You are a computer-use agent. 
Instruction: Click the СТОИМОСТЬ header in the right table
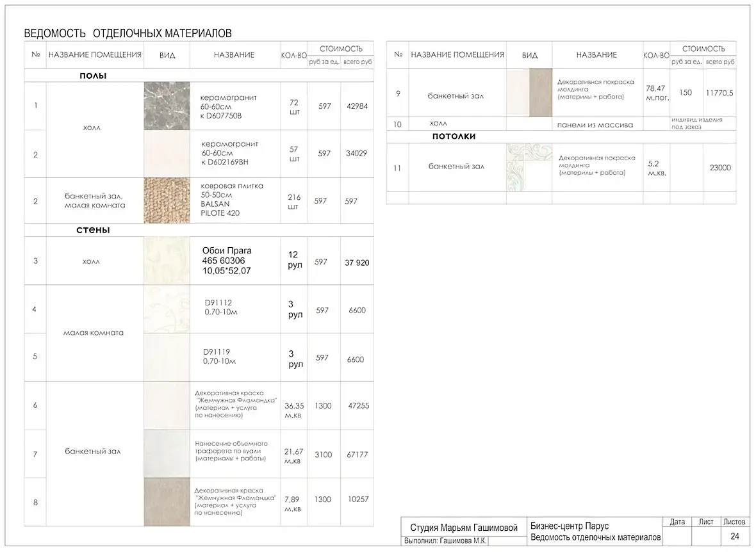tap(703, 49)
